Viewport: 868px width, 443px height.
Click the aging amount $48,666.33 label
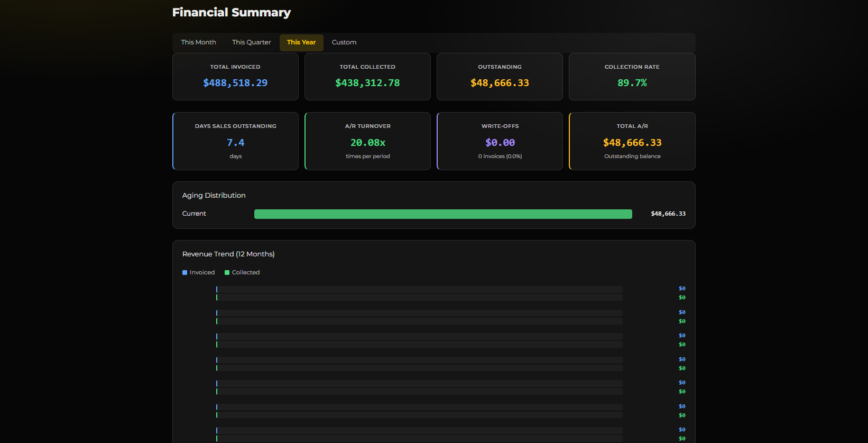(x=668, y=214)
